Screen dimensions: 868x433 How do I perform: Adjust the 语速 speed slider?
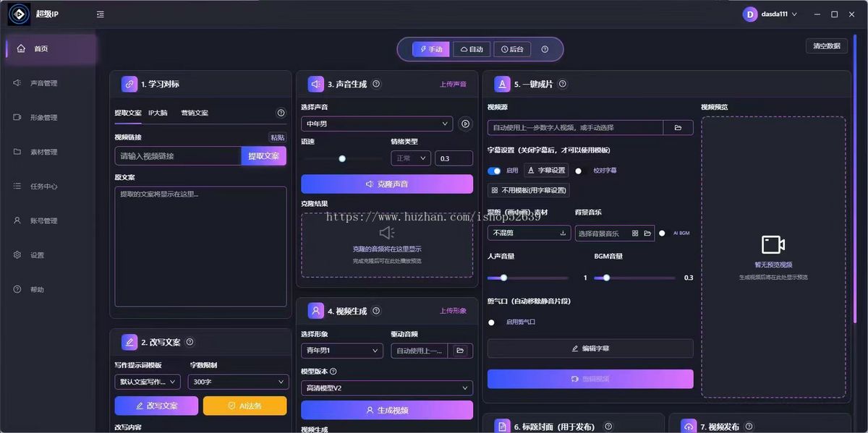pyautogui.click(x=342, y=158)
